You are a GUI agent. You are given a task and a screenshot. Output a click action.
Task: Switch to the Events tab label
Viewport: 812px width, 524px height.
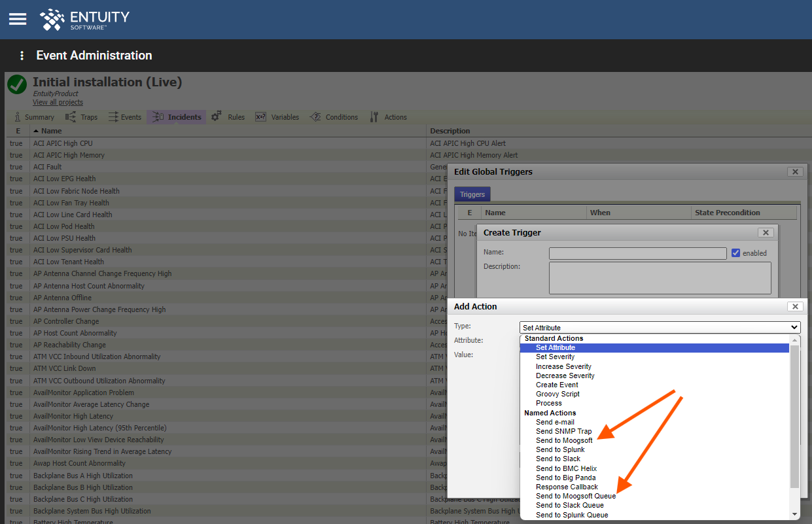tap(131, 117)
